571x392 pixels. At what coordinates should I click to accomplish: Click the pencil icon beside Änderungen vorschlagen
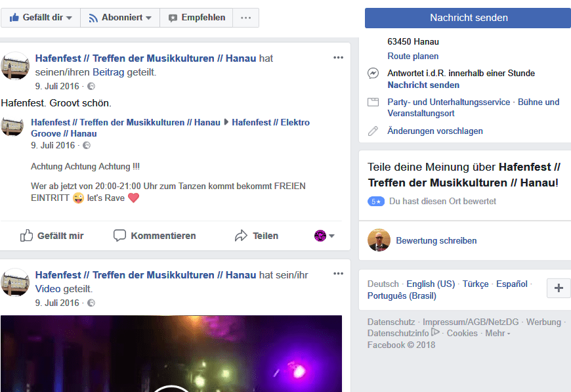click(x=373, y=131)
